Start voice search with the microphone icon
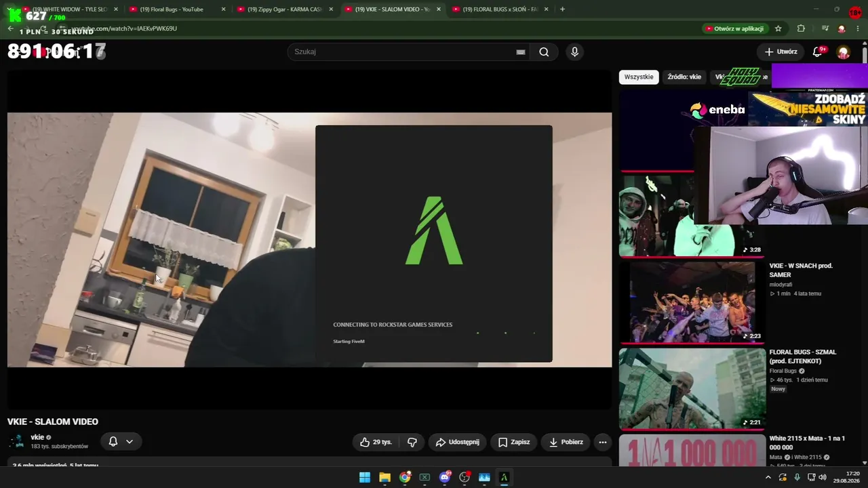This screenshot has height=488, width=868. (574, 52)
